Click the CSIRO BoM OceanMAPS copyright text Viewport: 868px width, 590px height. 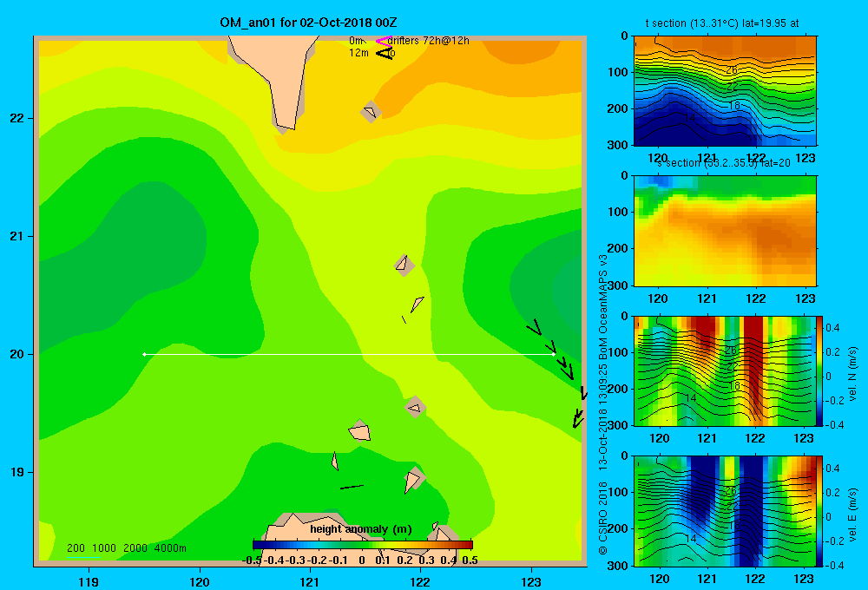click(603, 404)
